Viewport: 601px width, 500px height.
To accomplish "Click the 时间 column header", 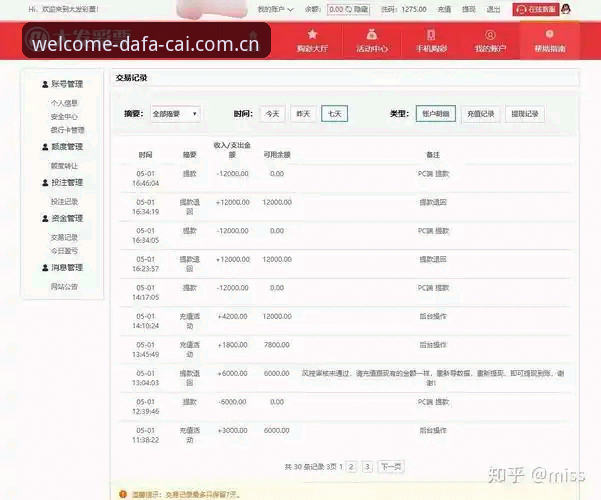I will click(x=145, y=155).
